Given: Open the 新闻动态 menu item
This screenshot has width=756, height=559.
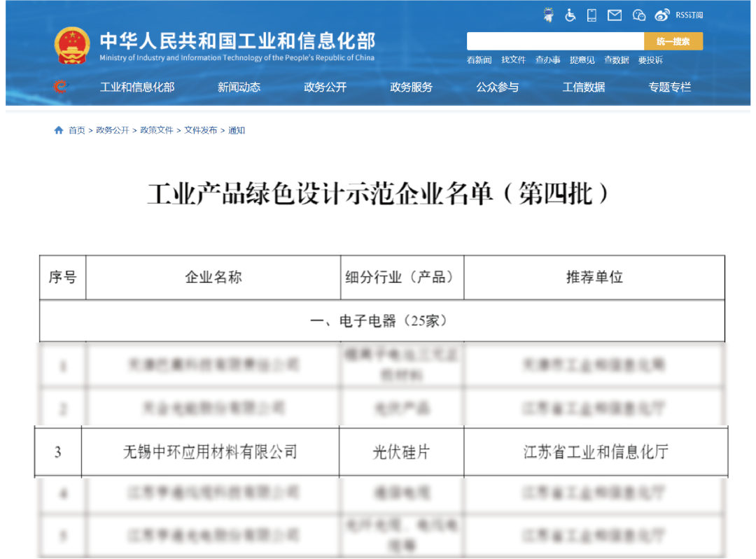Looking at the screenshot, I should point(239,87).
